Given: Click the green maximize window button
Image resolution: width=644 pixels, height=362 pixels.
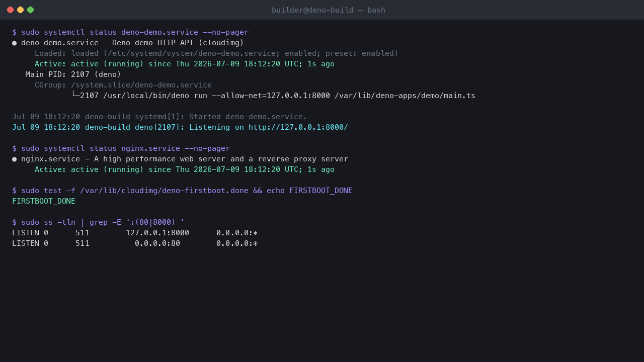Looking at the screenshot, I should [30, 10].
